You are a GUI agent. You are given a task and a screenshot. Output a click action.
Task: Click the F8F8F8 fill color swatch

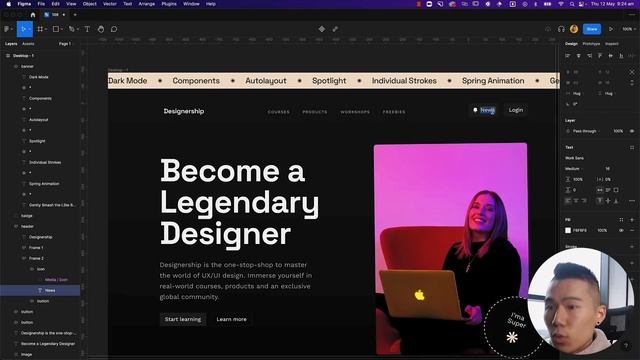pos(568,230)
